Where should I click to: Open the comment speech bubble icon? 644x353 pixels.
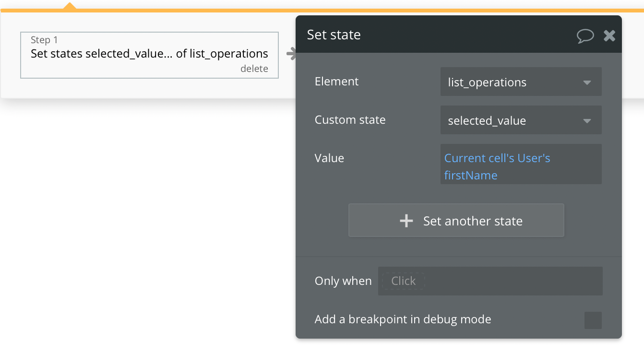point(585,36)
